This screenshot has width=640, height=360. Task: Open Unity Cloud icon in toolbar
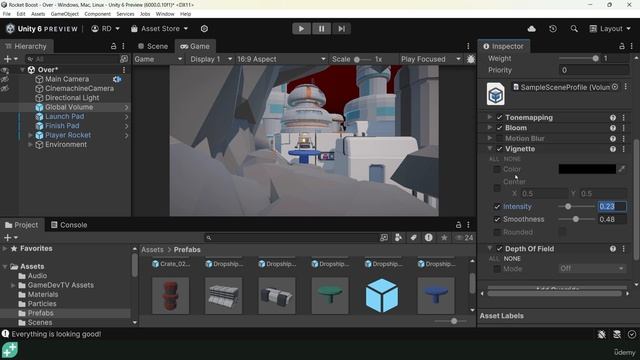pyautogui.click(x=531, y=29)
